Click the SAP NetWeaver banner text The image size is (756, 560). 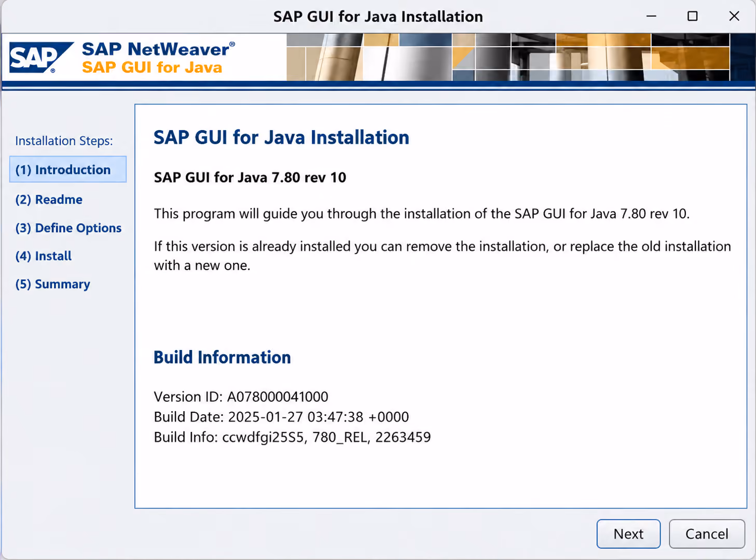click(158, 49)
